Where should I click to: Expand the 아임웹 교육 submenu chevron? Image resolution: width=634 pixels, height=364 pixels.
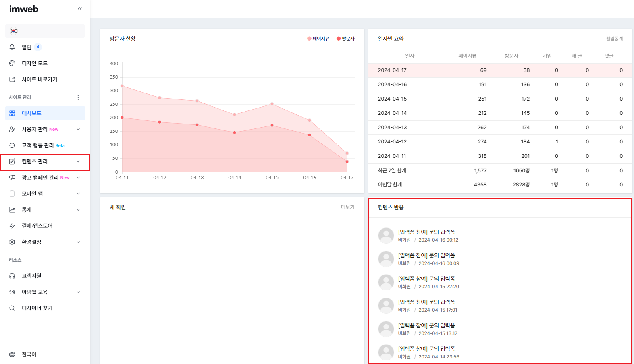pos(78,292)
